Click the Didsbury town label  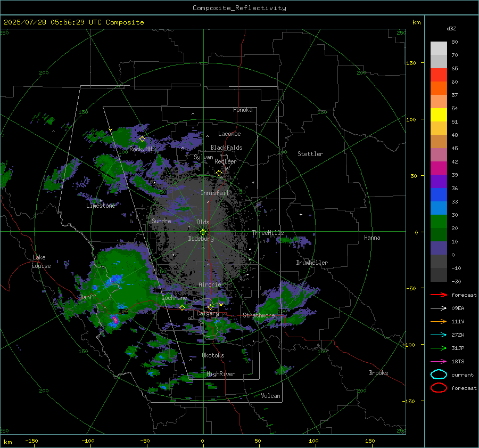coord(201,239)
